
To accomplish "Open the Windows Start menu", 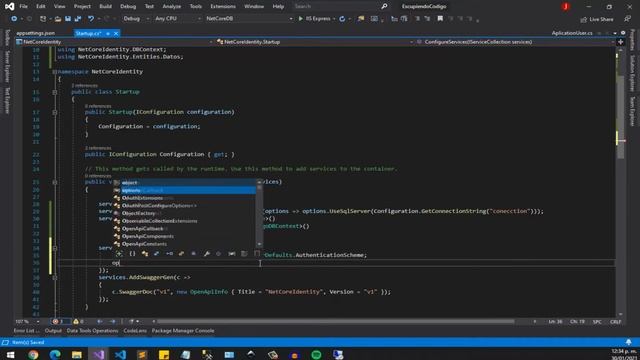I will pos(10,355).
